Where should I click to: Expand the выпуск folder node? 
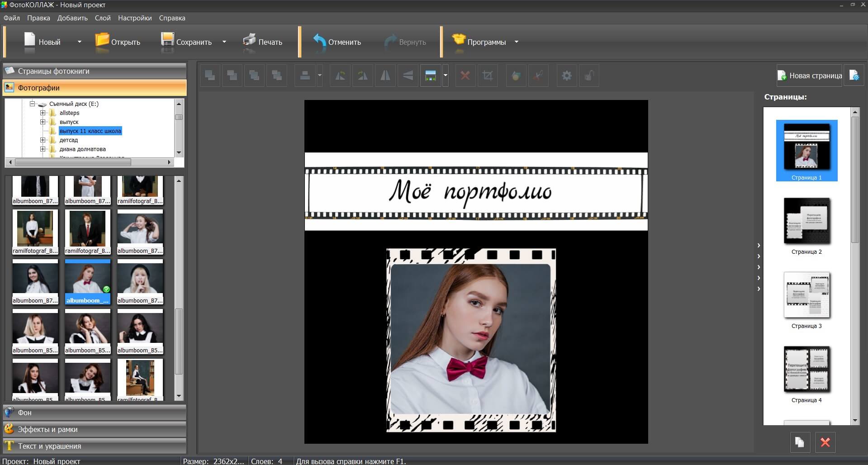pyautogui.click(x=43, y=122)
